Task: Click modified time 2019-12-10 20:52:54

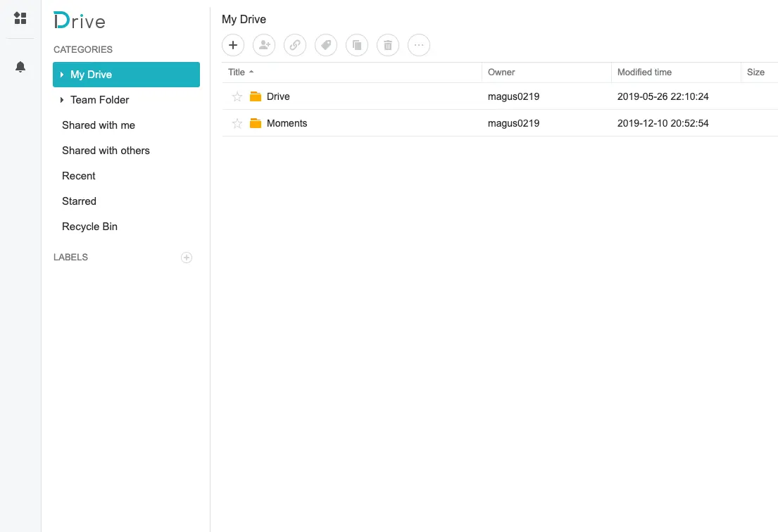Action: point(663,123)
